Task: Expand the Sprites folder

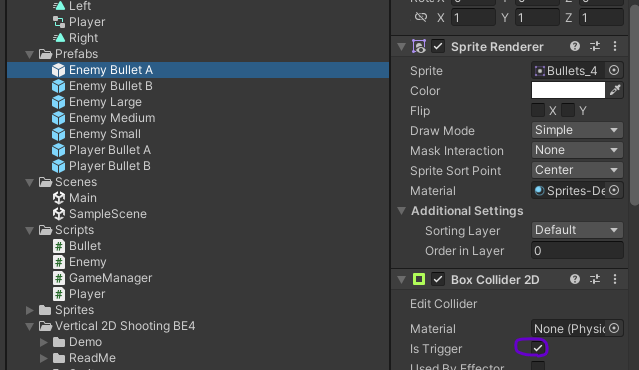Action: pyautogui.click(x=29, y=310)
